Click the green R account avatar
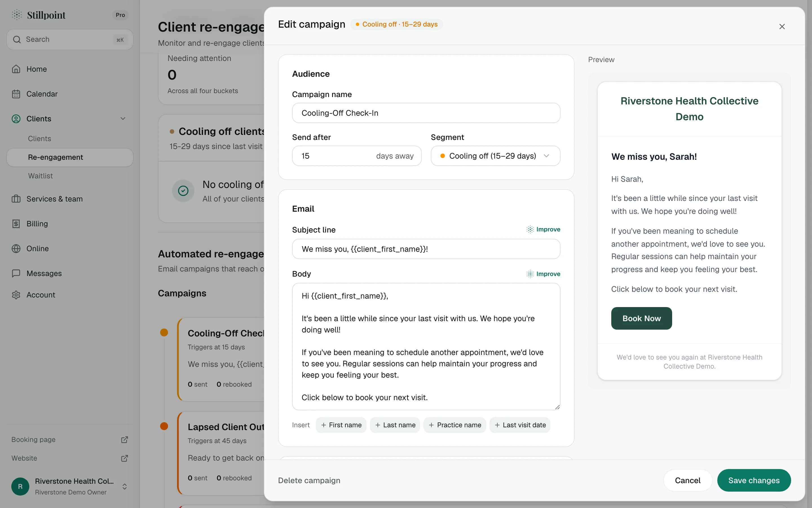Viewport: 812px width, 508px height. [20, 487]
